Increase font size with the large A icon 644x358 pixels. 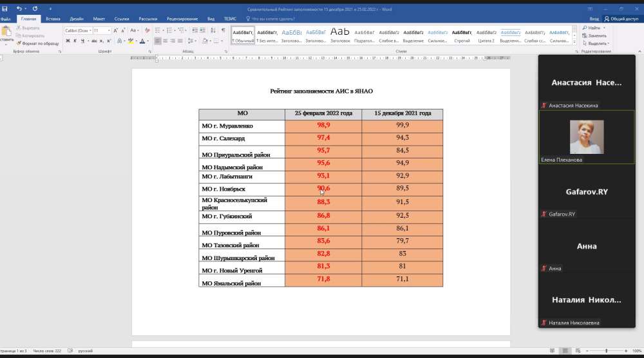click(x=115, y=30)
